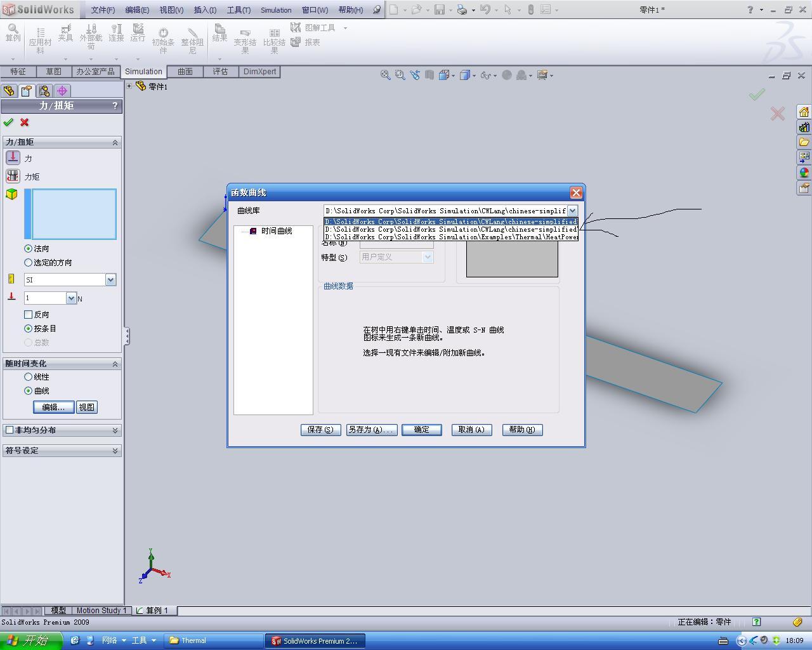Viewport: 812px width, 650px height.
Task: Switch to the 草图 (Sketch) tab
Action: [53, 72]
